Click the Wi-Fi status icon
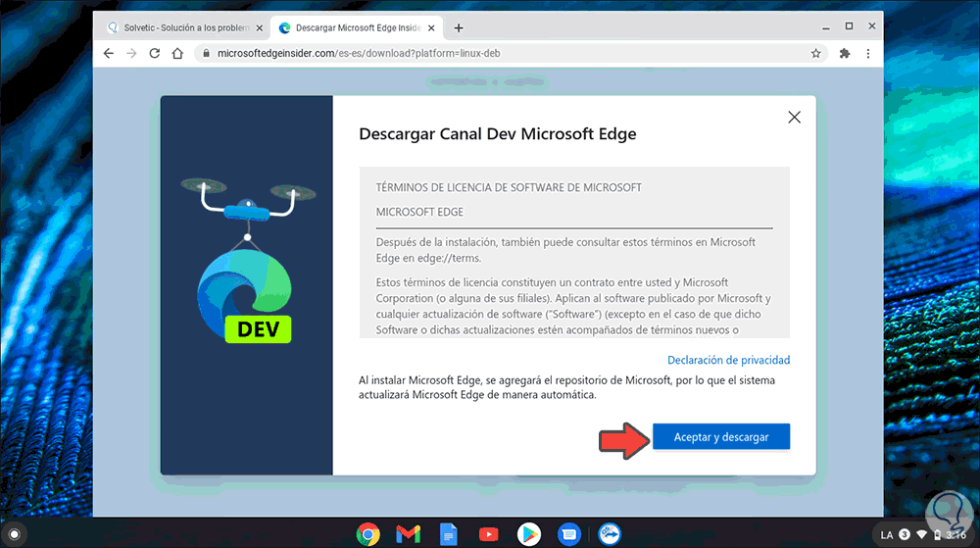This screenshot has height=548, width=980. [x=922, y=535]
